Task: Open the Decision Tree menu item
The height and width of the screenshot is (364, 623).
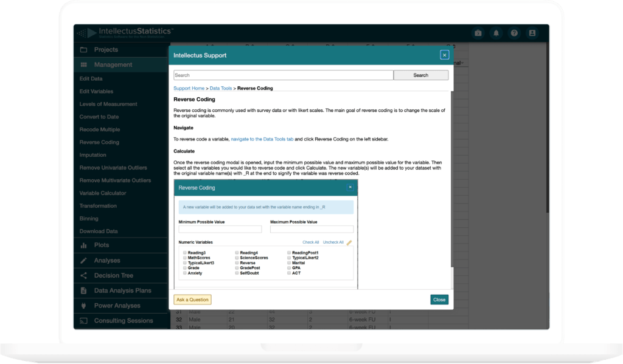Action: 121,275
